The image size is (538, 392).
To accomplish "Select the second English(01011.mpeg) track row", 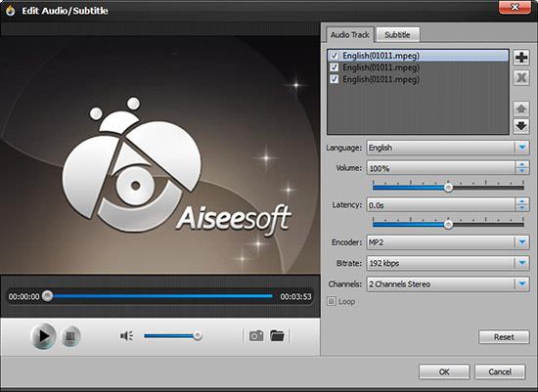I will (418, 67).
